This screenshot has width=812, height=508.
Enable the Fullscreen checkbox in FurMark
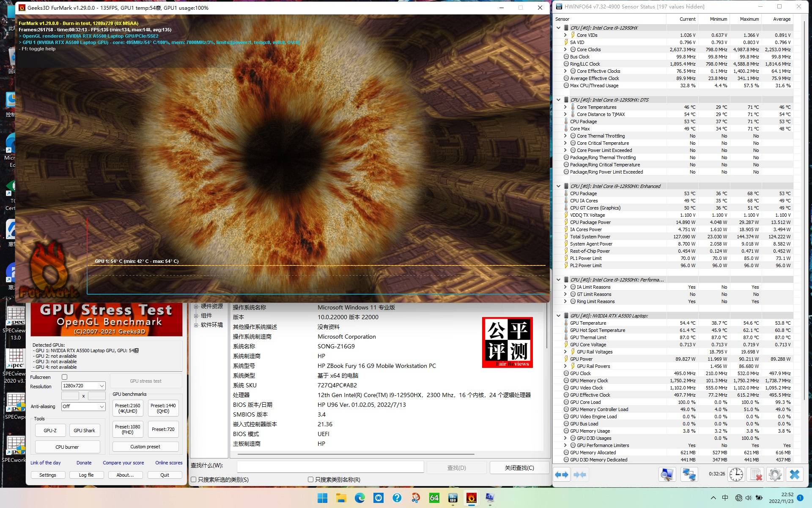coord(64,377)
